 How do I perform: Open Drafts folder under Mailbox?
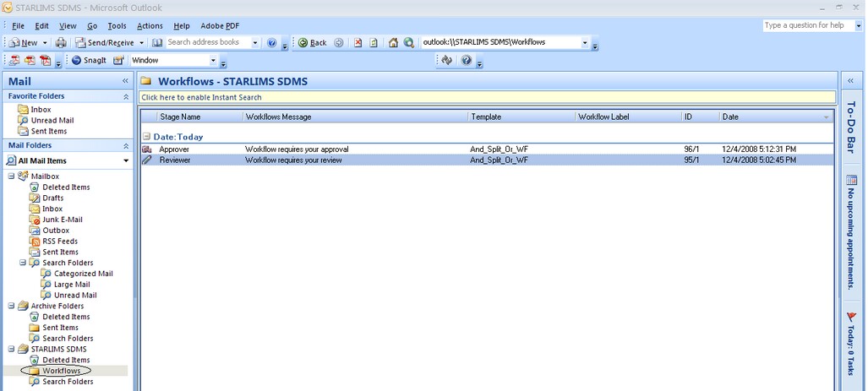(x=52, y=198)
